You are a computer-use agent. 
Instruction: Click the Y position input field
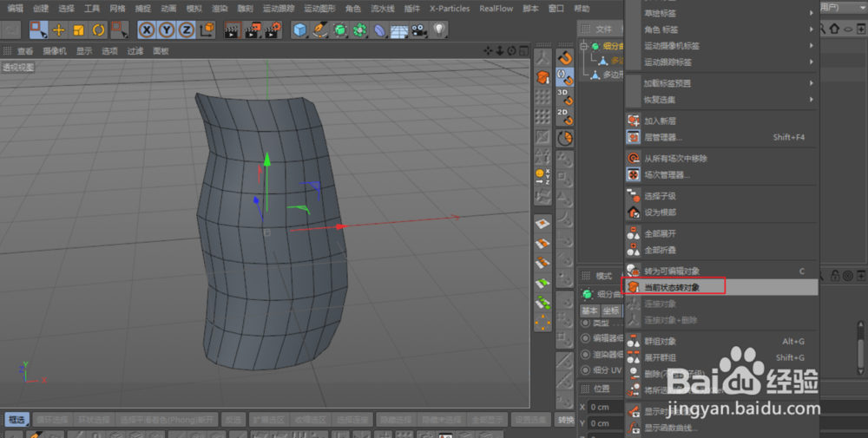point(606,423)
